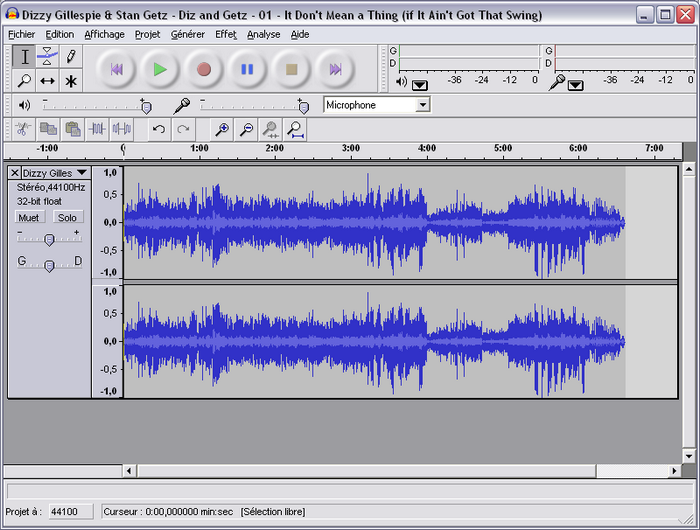
Task: Click the Fit project in window icon
Action: (295, 129)
